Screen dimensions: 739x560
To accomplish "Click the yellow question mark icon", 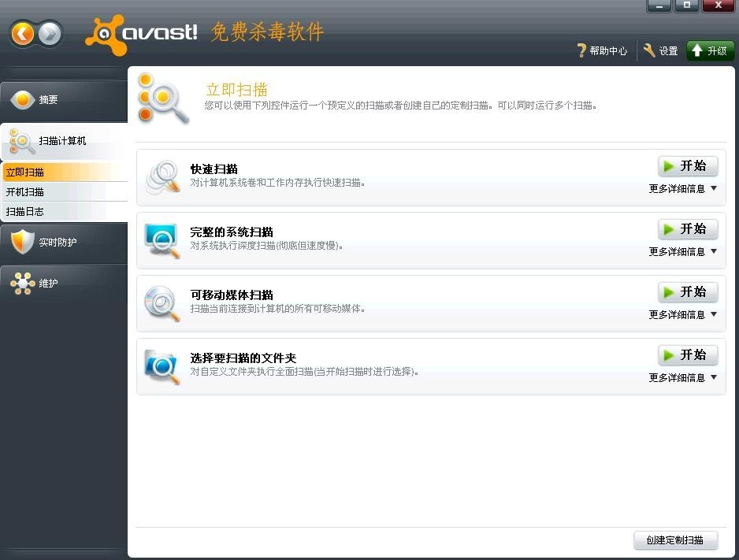I will click(581, 50).
